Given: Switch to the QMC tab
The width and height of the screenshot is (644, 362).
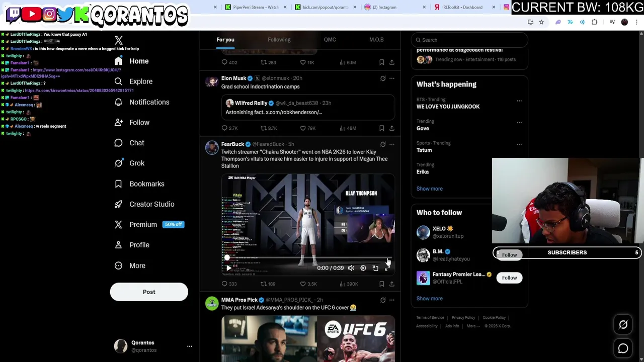Looking at the screenshot, I should [330, 40].
